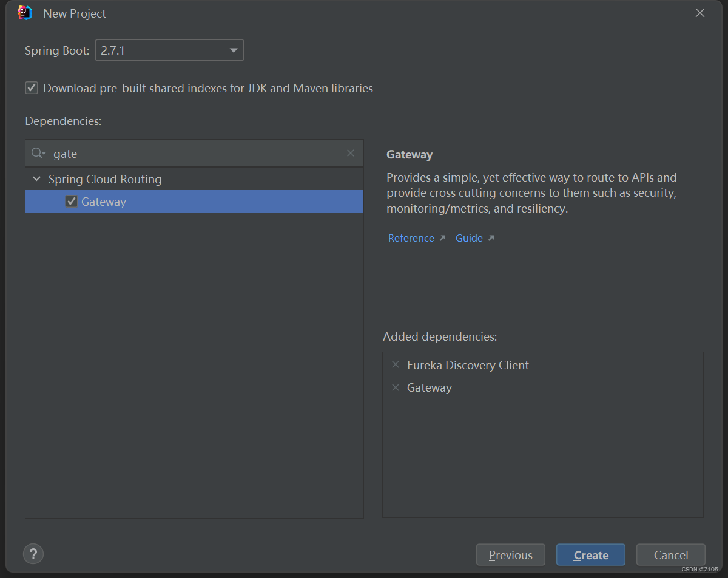The height and width of the screenshot is (578, 728).
Task: Click the 'Dependencies:' label
Action: pyautogui.click(x=63, y=121)
